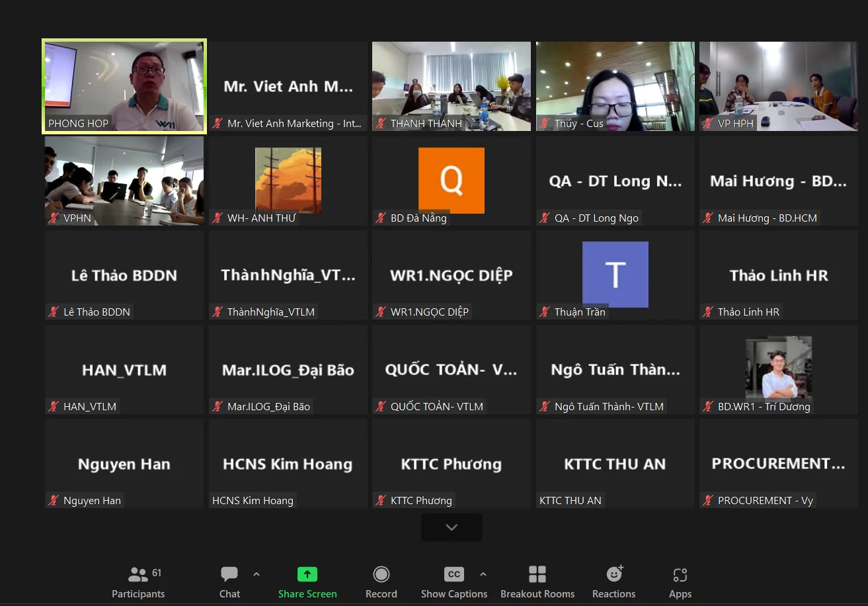Image resolution: width=868 pixels, height=606 pixels.
Task: Show more participants with down chevron
Action: click(x=452, y=527)
